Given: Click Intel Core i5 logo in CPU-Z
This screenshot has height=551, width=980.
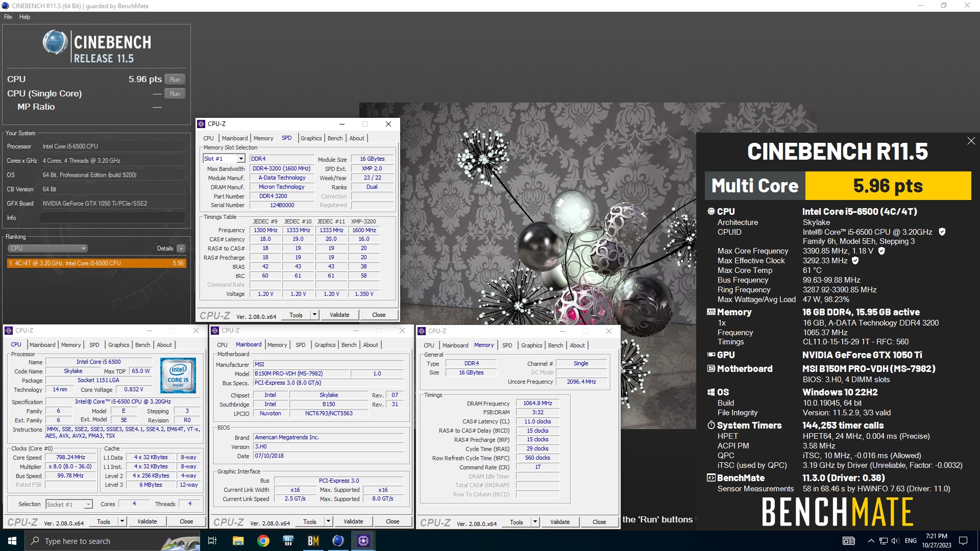Looking at the screenshot, I should [x=178, y=375].
